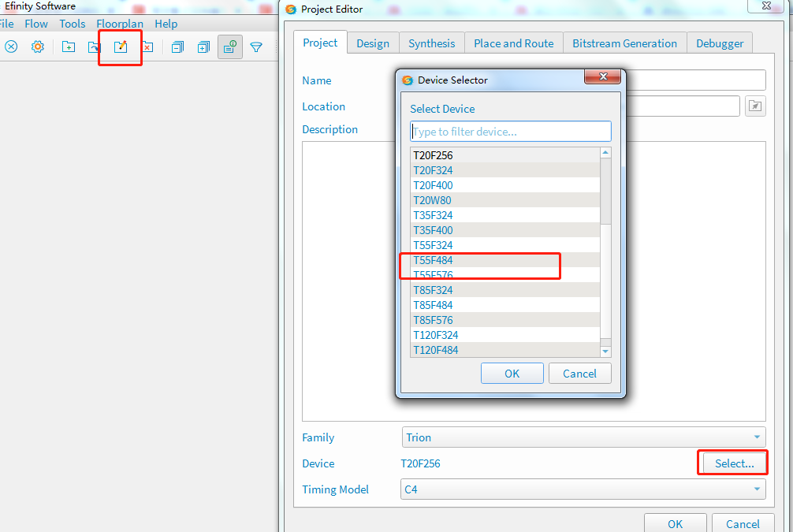The image size is (793, 532).
Task: Open the Bitstream Generation tab
Action: coord(624,43)
